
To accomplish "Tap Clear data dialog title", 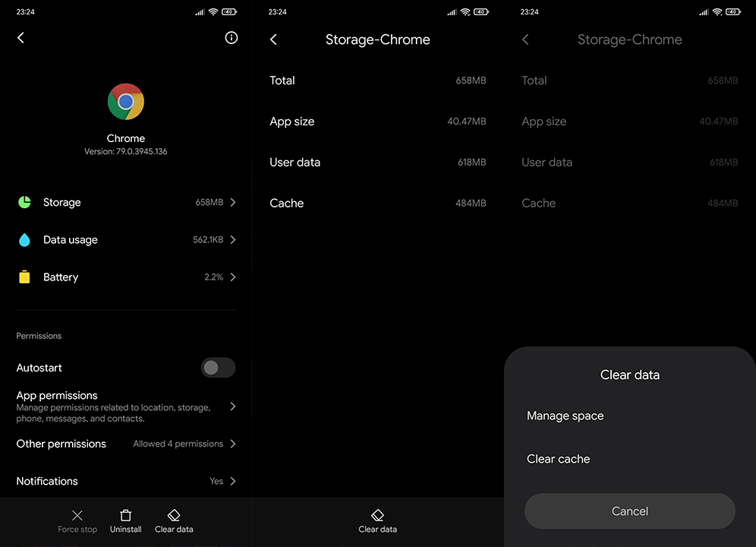I will pos(630,375).
